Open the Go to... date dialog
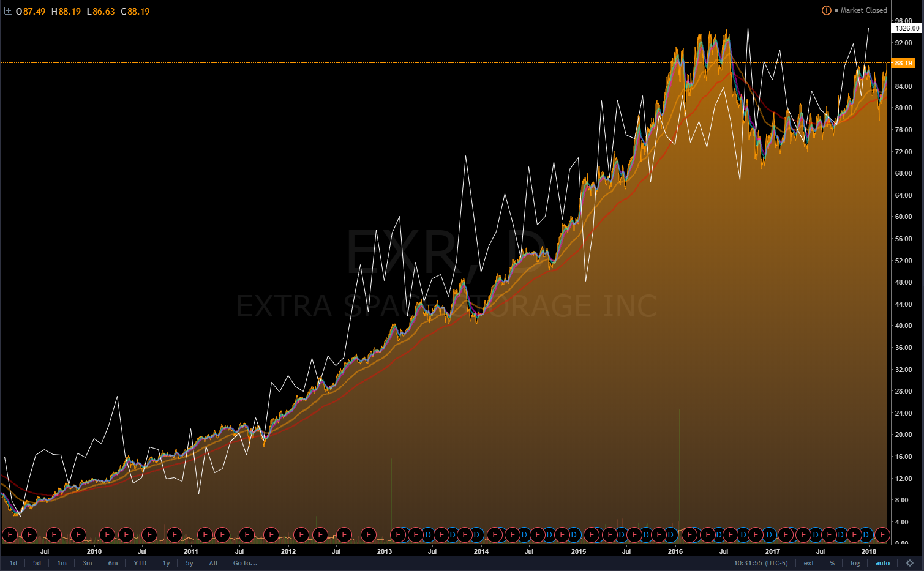The width and height of the screenshot is (924, 571). 245,563
